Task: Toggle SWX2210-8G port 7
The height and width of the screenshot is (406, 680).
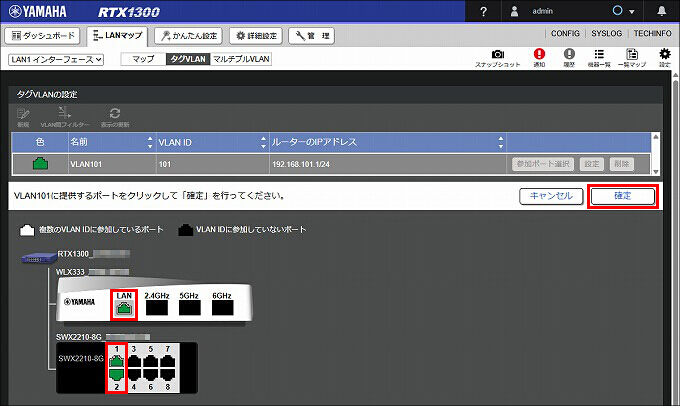Action: (x=167, y=360)
